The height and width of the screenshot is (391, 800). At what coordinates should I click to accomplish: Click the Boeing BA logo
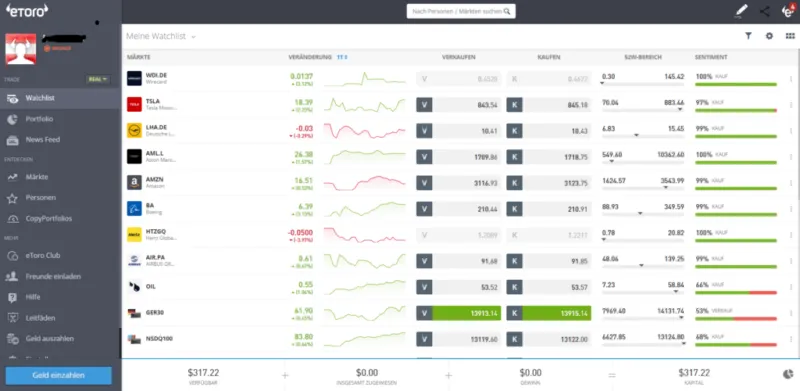(134, 208)
